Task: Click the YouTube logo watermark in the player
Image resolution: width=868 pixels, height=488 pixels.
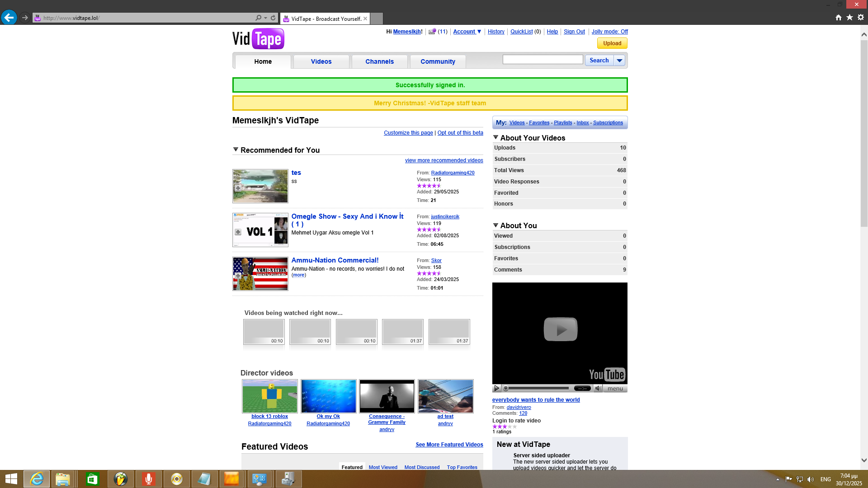Action: pos(606,375)
